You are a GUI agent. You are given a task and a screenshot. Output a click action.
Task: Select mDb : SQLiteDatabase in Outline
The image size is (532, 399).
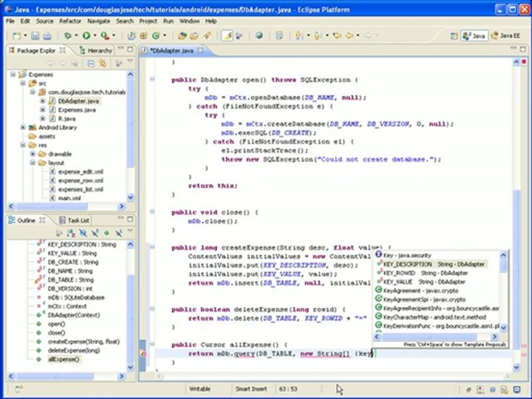(76, 297)
